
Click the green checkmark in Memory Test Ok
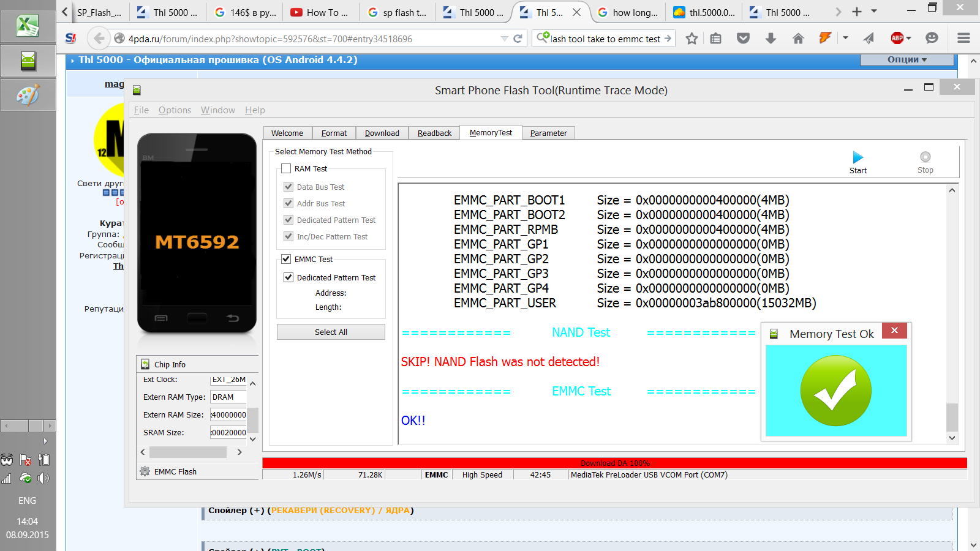(836, 391)
